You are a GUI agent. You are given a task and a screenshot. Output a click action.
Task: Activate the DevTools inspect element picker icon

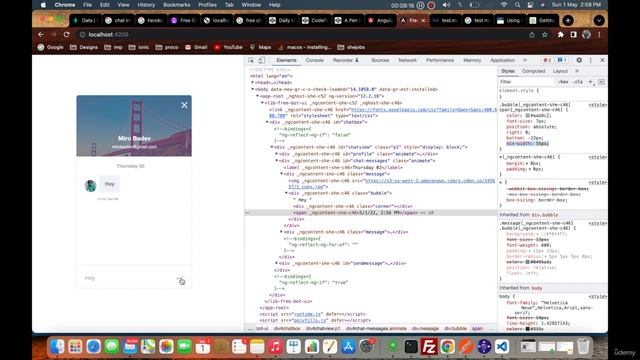(251, 60)
